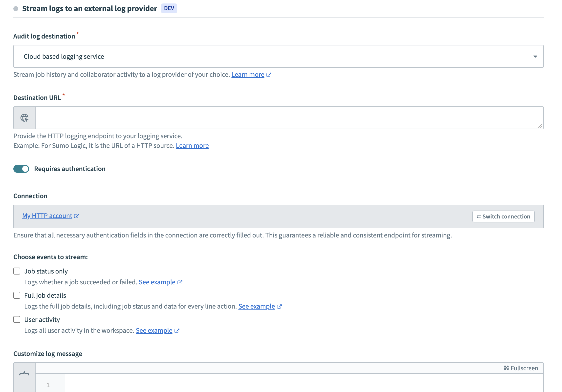562x392 pixels.
Task: Click the Fullscreen icon on the log editor
Action: point(506,368)
